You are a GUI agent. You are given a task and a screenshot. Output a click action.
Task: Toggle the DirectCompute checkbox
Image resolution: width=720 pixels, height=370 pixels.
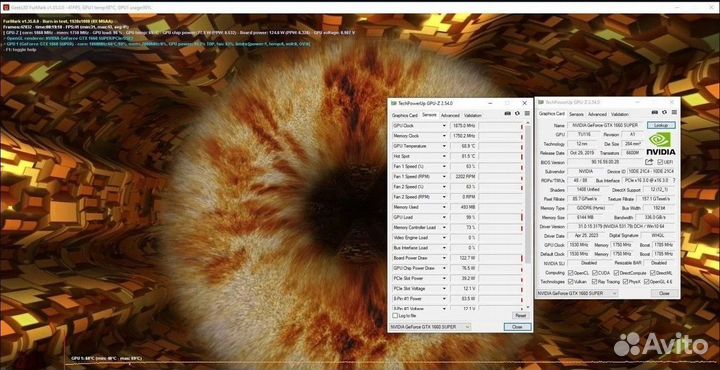616,273
